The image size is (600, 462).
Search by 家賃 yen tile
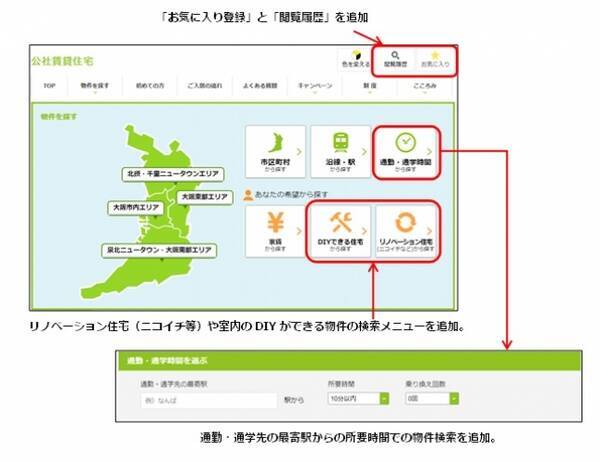275,231
